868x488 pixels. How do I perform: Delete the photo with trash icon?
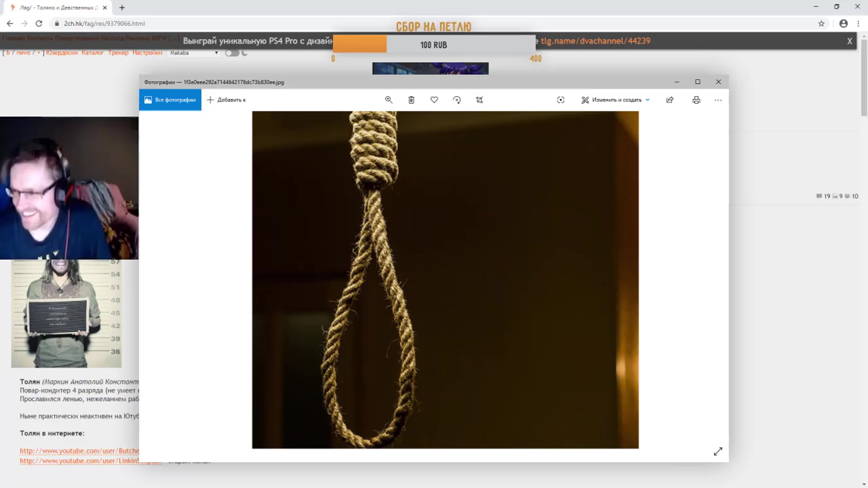411,100
